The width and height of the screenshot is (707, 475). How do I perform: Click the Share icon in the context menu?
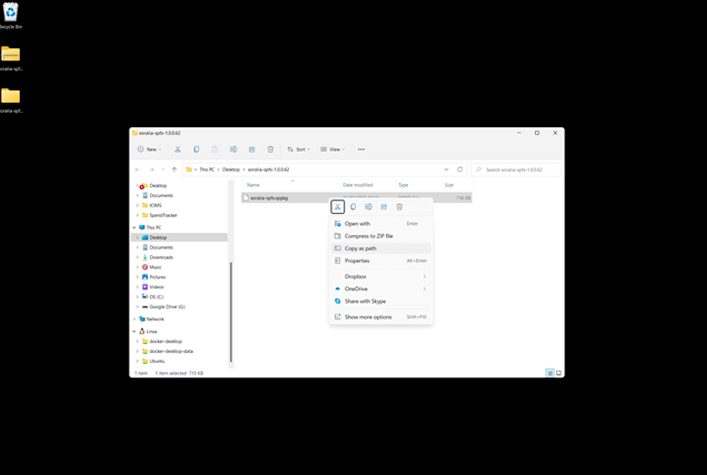[384, 207]
